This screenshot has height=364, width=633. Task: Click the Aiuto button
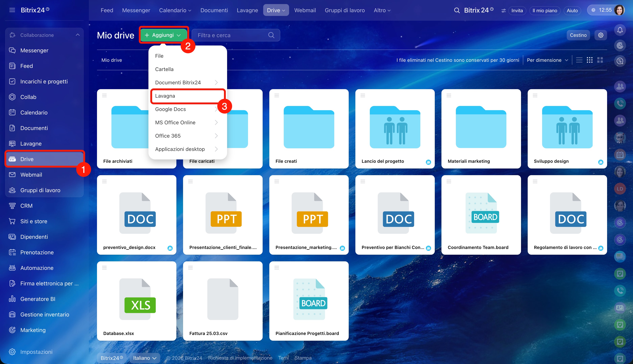click(572, 11)
